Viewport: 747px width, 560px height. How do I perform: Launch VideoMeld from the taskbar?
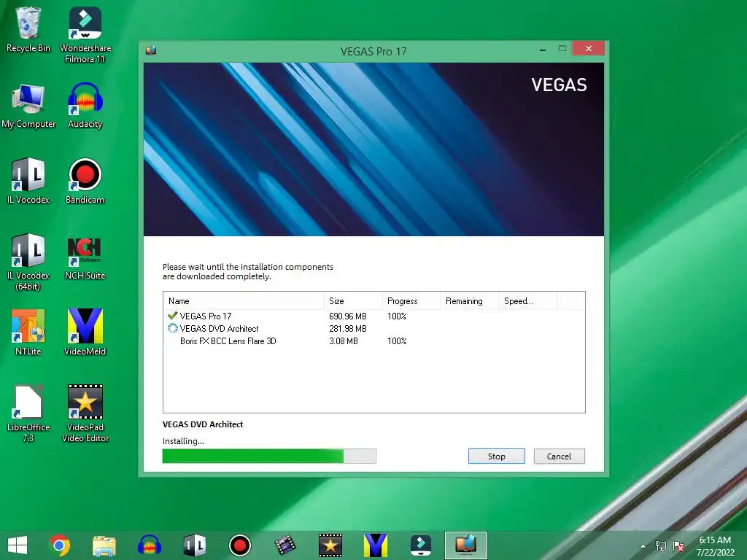point(376,545)
